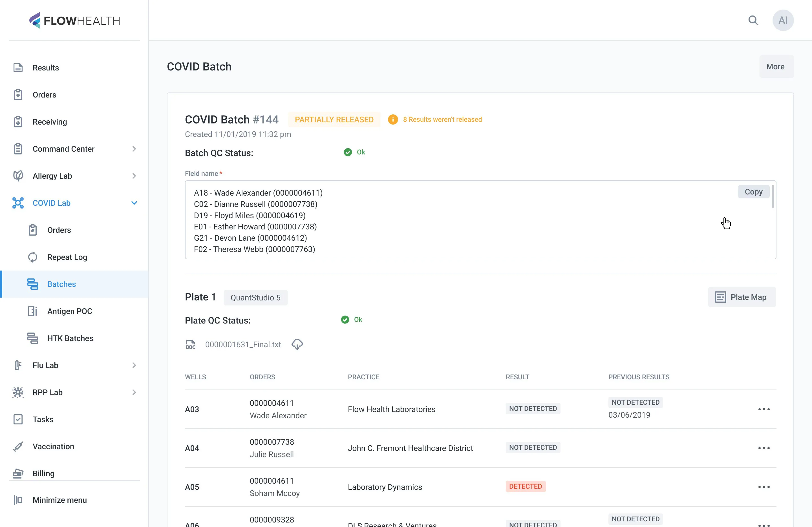812x527 pixels.
Task: Download the 0000001631_Final.txt file via cloud icon
Action: pyautogui.click(x=297, y=344)
